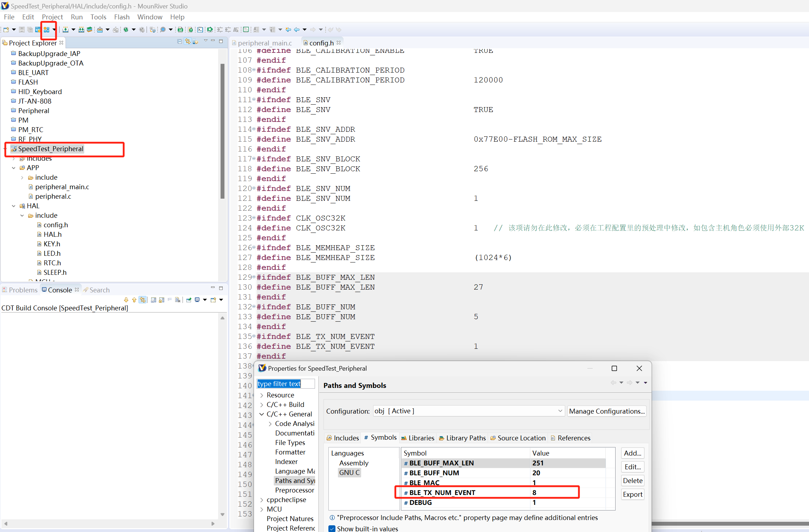This screenshot has width=809, height=532.
Task: Expand Resource in Properties tree
Action: 262,395
